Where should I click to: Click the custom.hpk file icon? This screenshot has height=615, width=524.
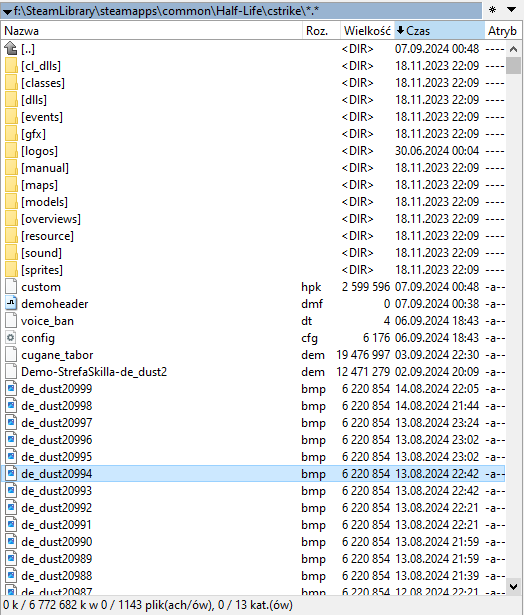click(x=11, y=287)
